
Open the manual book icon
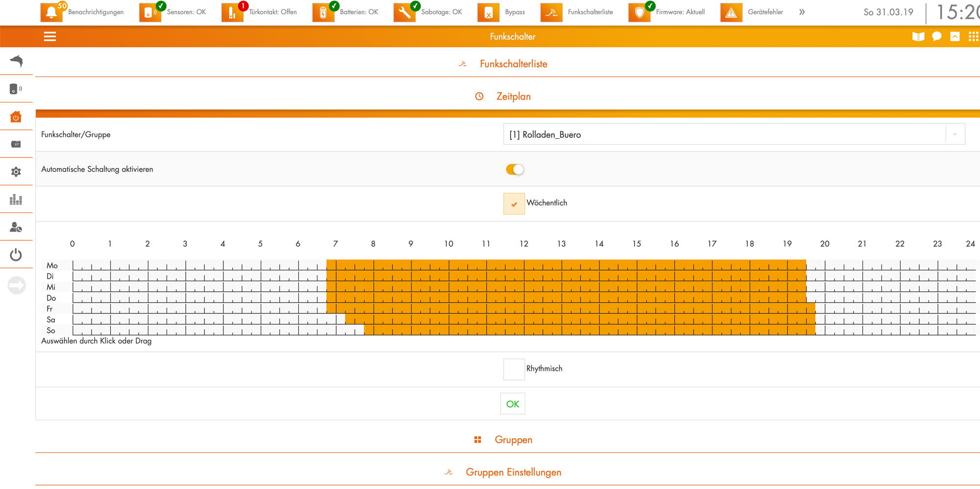[918, 37]
